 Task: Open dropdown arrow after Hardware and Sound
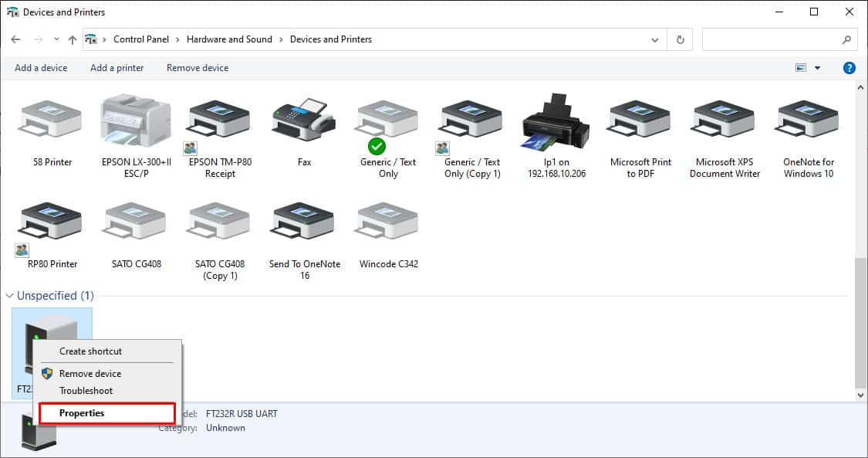coord(281,39)
